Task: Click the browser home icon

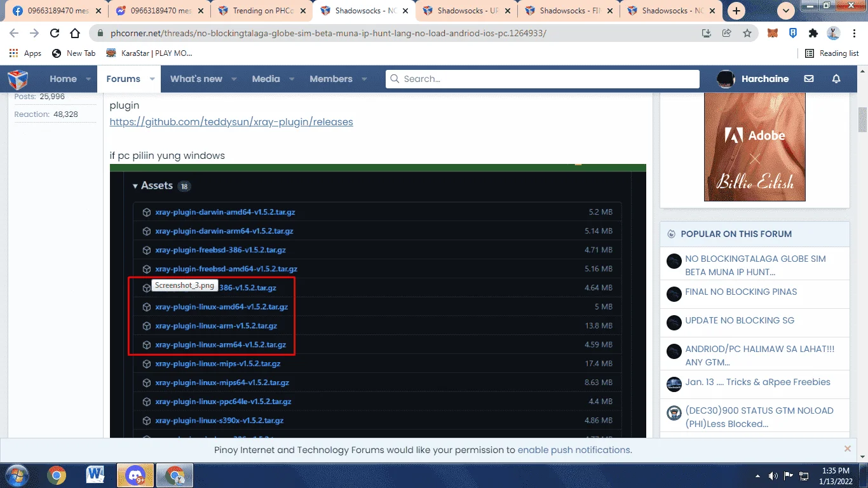Action: [75, 33]
